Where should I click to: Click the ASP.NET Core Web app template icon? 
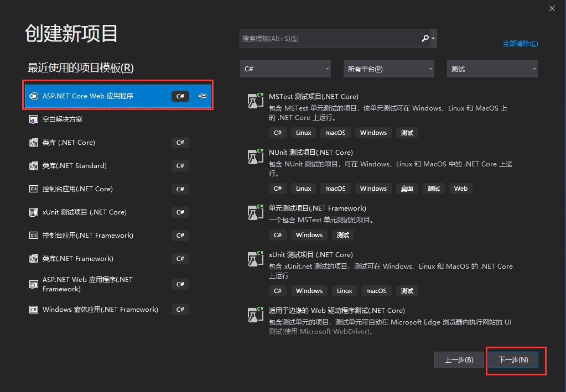[34, 96]
